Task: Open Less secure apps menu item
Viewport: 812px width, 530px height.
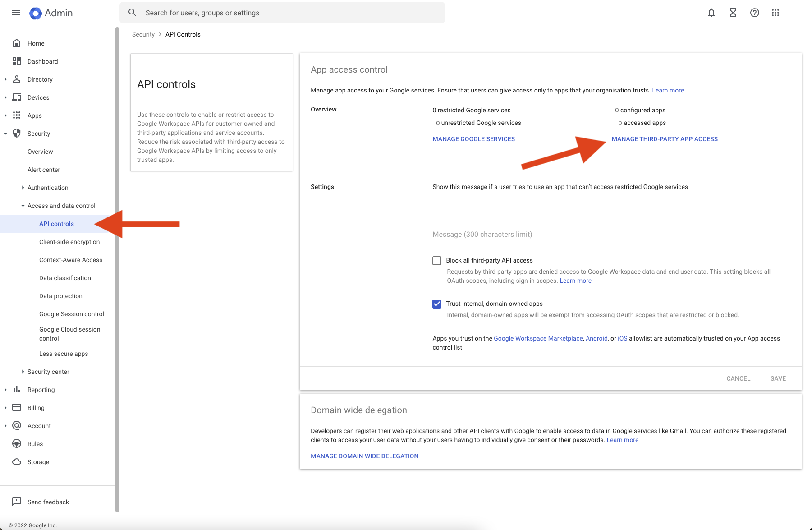Action: click(64, 354)
